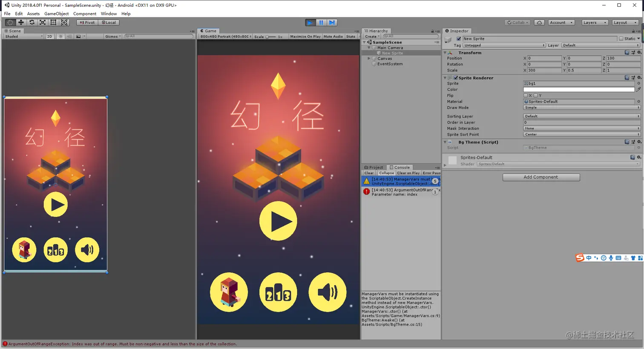Open the Sprite Sort Point dropdown
Viewport: 644px width, 349px height.
pyautogui.click(x=582, y=134)
